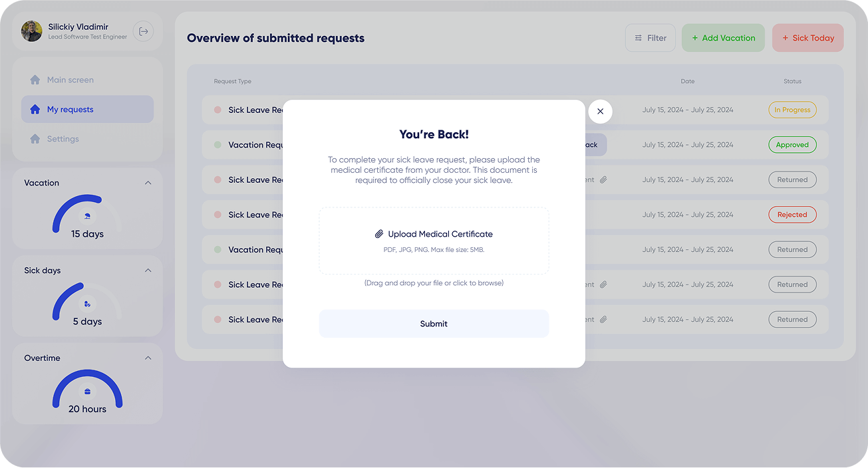Close the You're Back dialog
The height and width of the screenshot is (468, 868).
[600, 111]
